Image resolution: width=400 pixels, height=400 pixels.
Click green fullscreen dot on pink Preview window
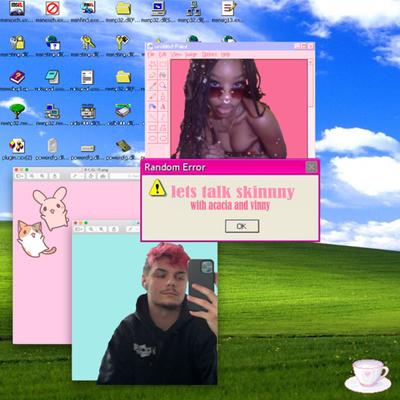[27, 170]
